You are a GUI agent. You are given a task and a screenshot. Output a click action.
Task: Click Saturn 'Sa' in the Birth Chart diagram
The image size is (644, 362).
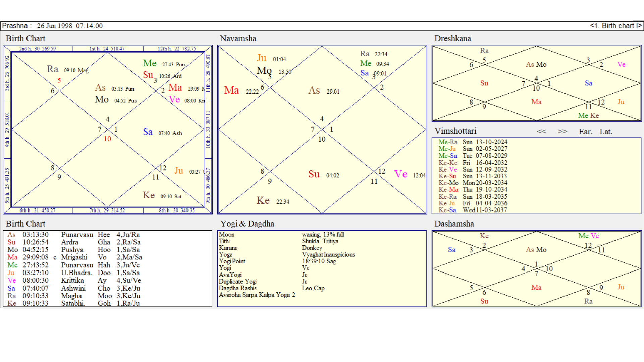point(148,132)
